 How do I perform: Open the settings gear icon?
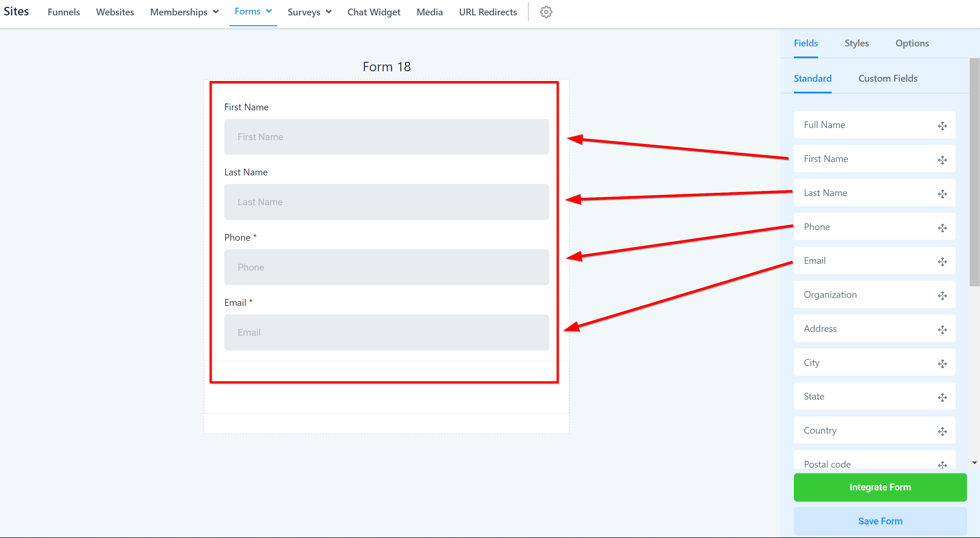pyautogui.click(x=546, y=12)
